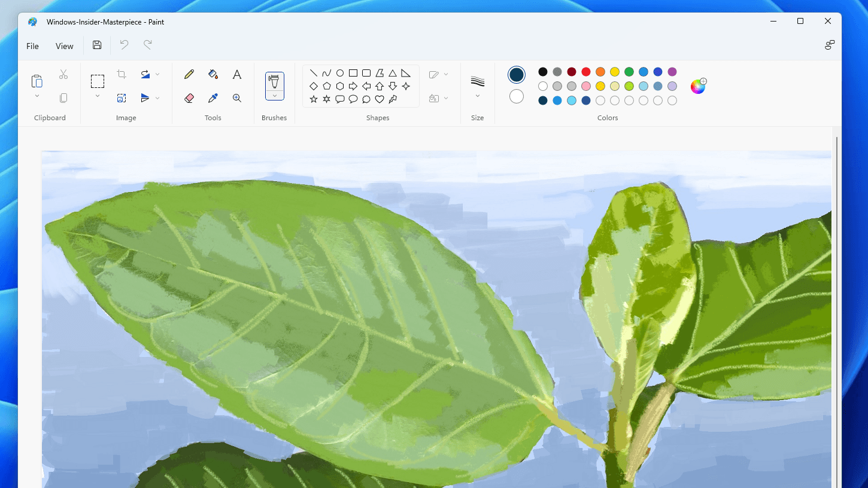Click the Copy icon
This screenshot has width=868, height=488.
(x=63, y=98)
